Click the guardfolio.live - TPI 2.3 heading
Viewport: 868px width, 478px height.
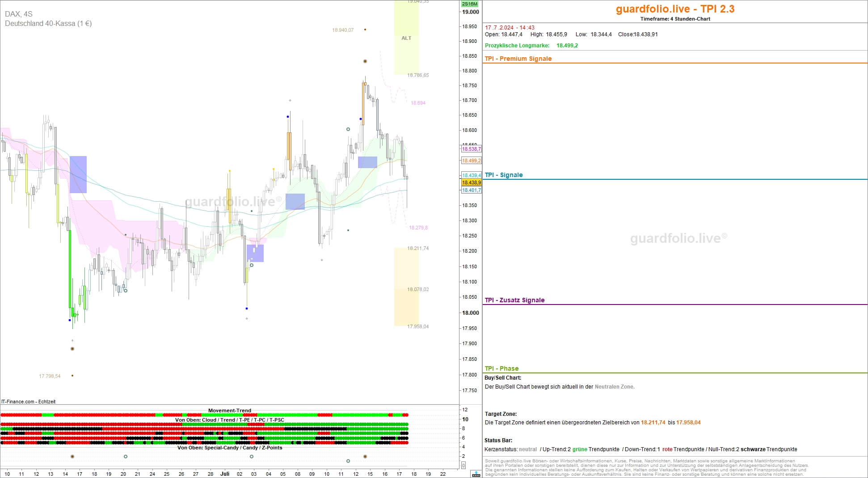coord(675,9)
